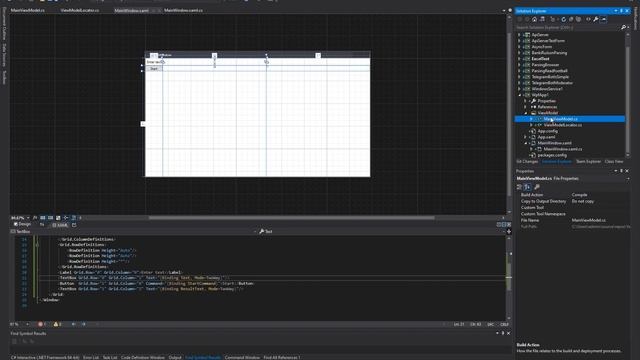
Task: Open the Class View tab
Action: pos(614,162)
